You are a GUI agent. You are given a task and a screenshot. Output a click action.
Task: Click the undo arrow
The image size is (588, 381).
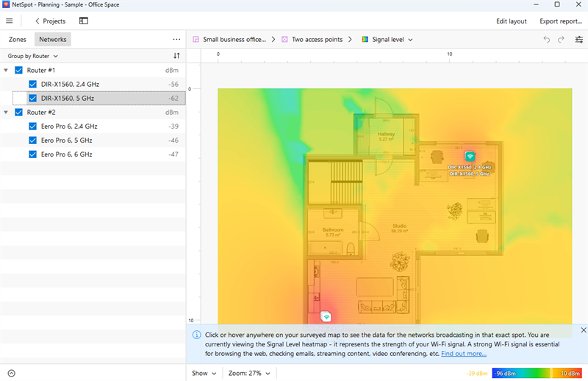click(x=546, y=40)
